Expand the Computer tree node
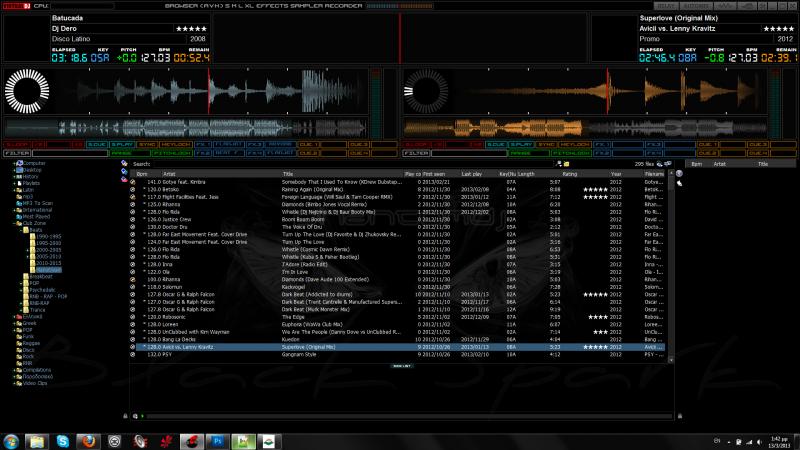800x450 pixels. [14, 163]
